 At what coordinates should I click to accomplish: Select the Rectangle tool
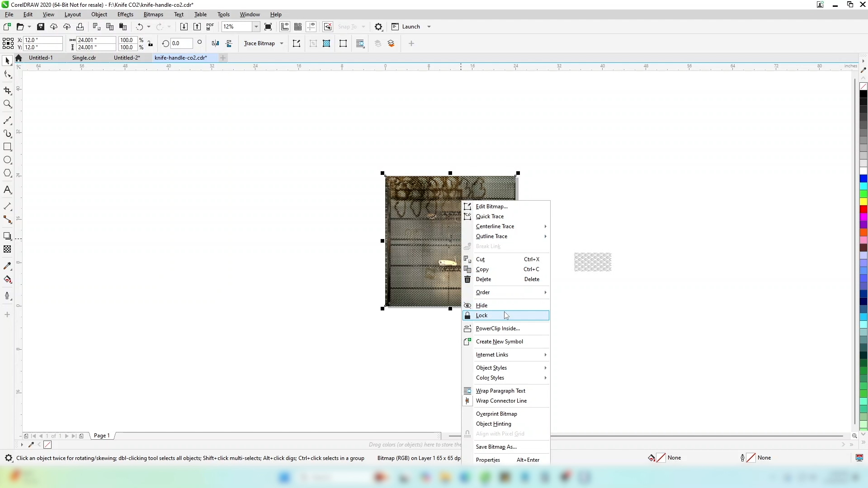click(x=7, y=147)
